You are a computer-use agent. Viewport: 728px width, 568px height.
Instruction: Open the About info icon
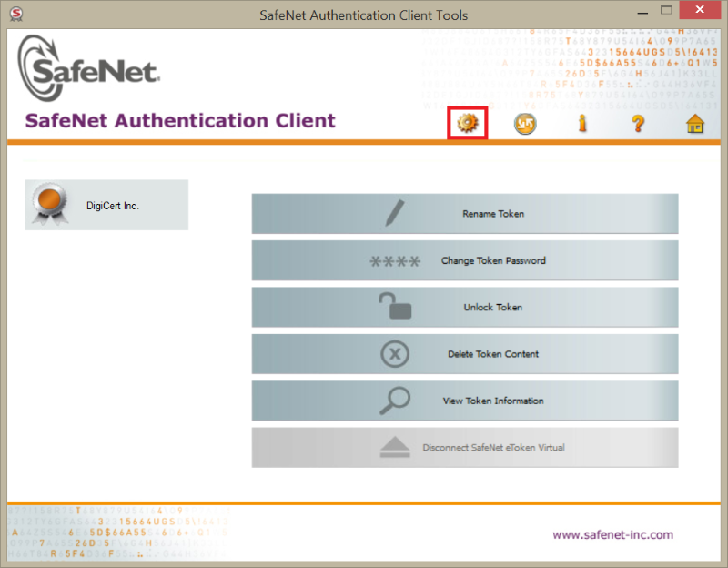pos(581,124)
